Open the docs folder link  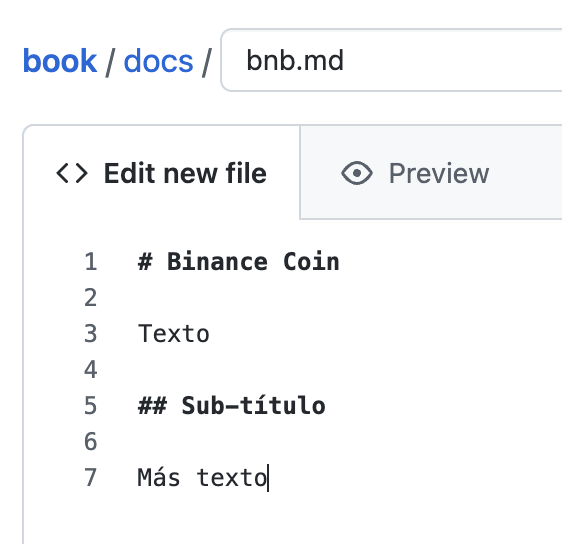pyautogui.click(x=158, y=61)
